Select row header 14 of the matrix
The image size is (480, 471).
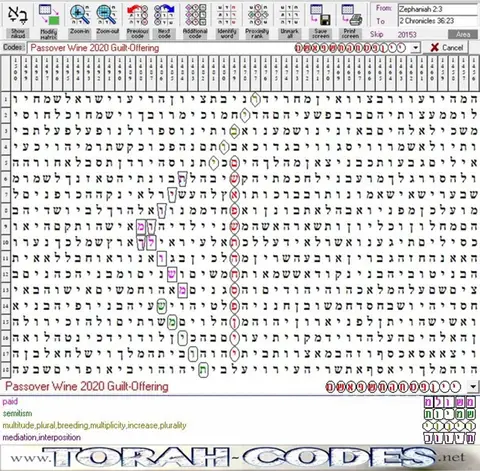tap(6, 306)
